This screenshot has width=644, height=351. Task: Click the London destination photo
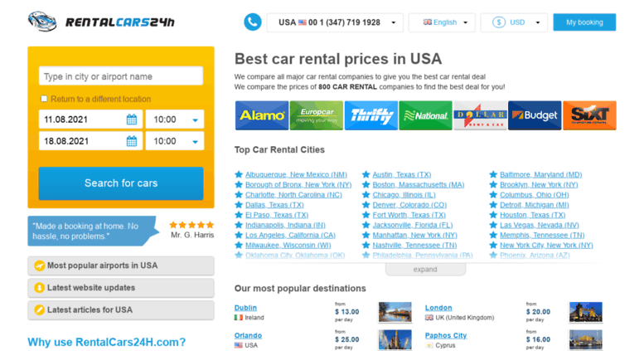pyautogui.click(x=586, y=312)
